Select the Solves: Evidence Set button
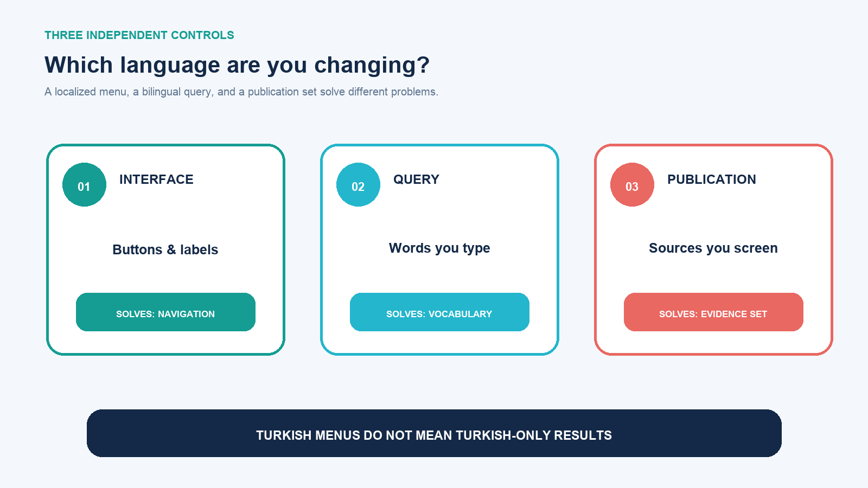 [x=713, y=312]
